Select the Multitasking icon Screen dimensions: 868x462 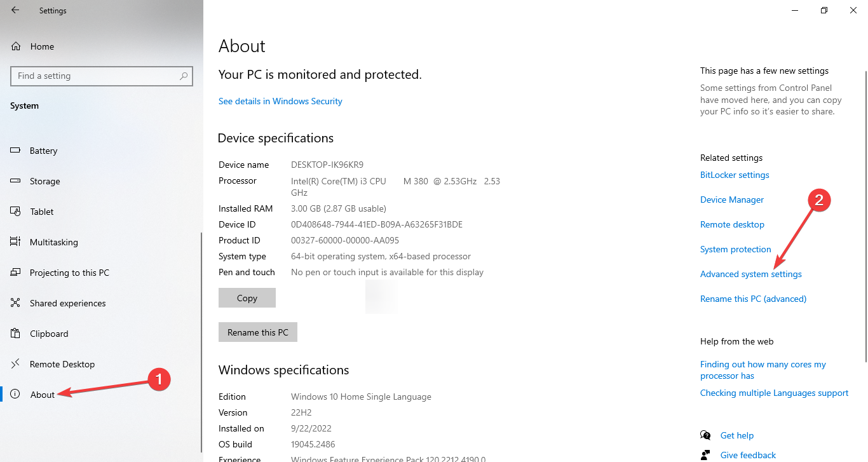tap(15, 241)
